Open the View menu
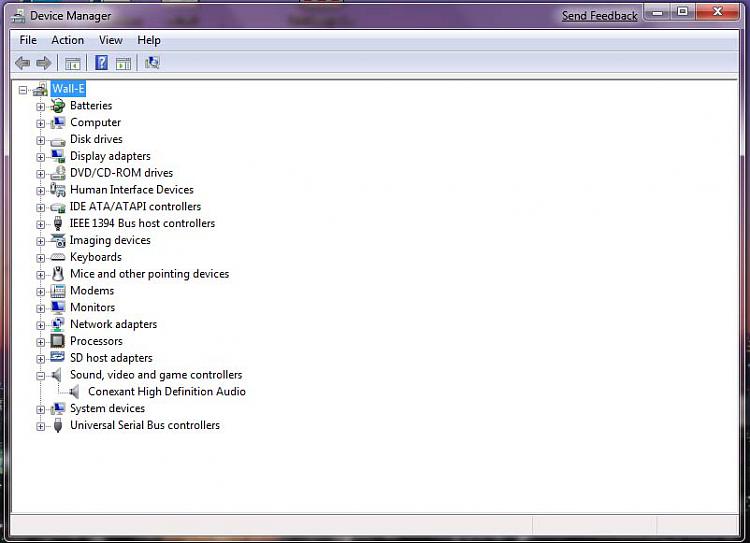This screenshot has height=543, width=750. click(110, 40)
